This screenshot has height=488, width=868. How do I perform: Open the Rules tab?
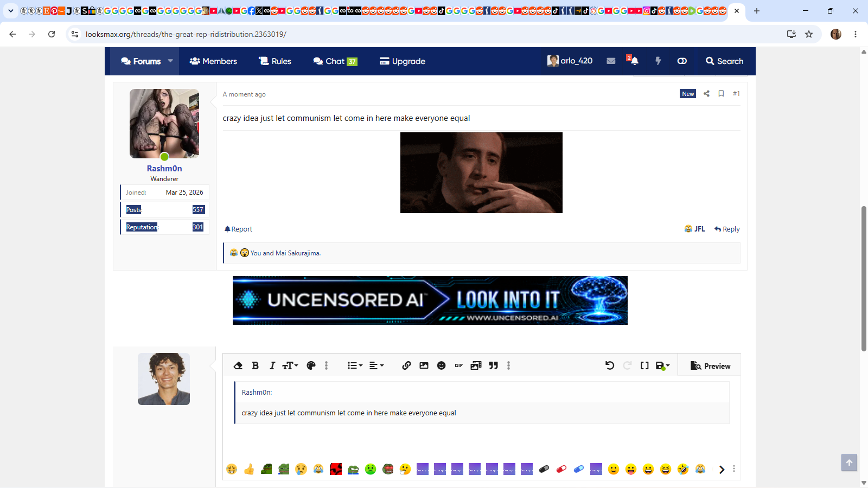click(x=275, y=61)
